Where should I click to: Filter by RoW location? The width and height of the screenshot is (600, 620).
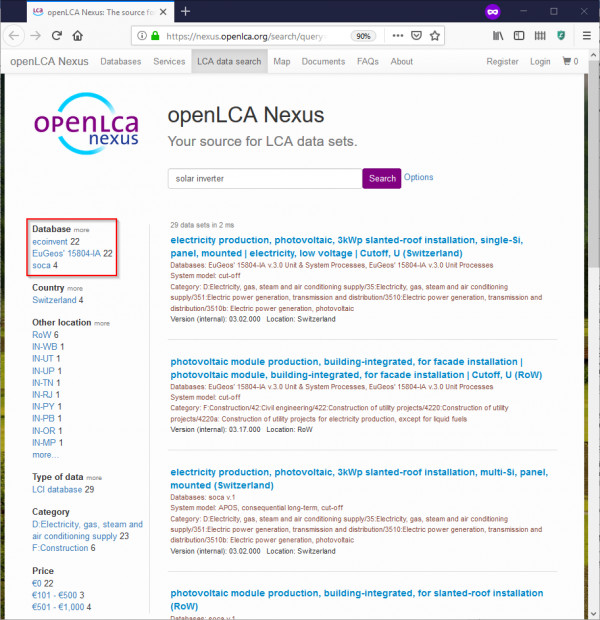tap(42, 335)
